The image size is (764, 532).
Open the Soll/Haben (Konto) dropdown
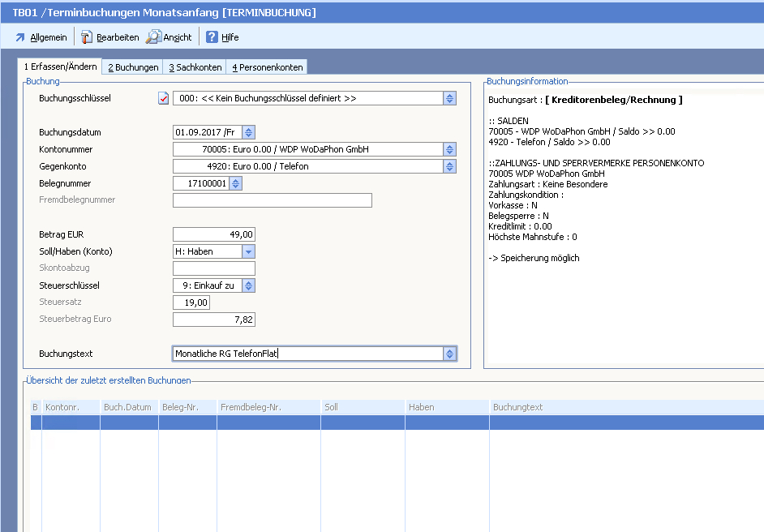click(x=249, y=251)
